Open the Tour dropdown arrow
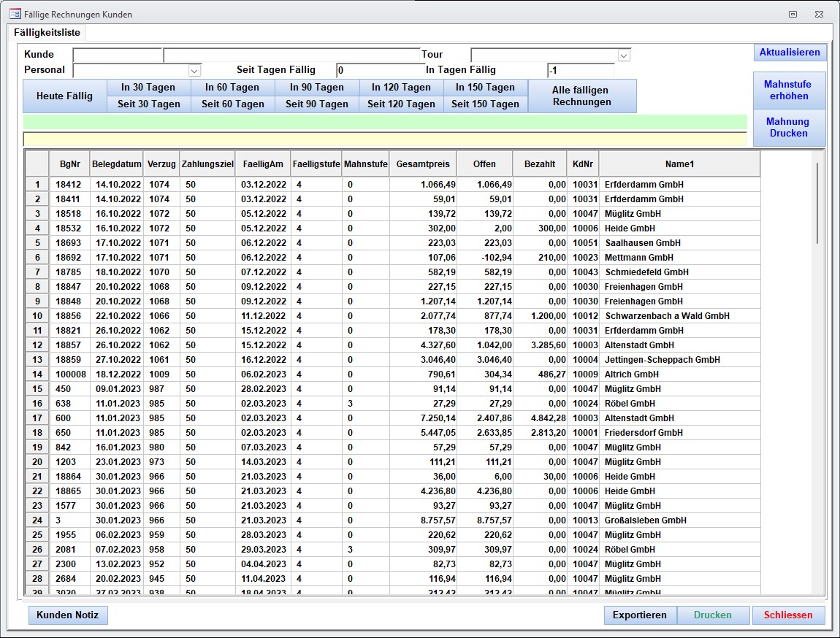The width and height of the screenshot is (840, 638). coord(624,55)
